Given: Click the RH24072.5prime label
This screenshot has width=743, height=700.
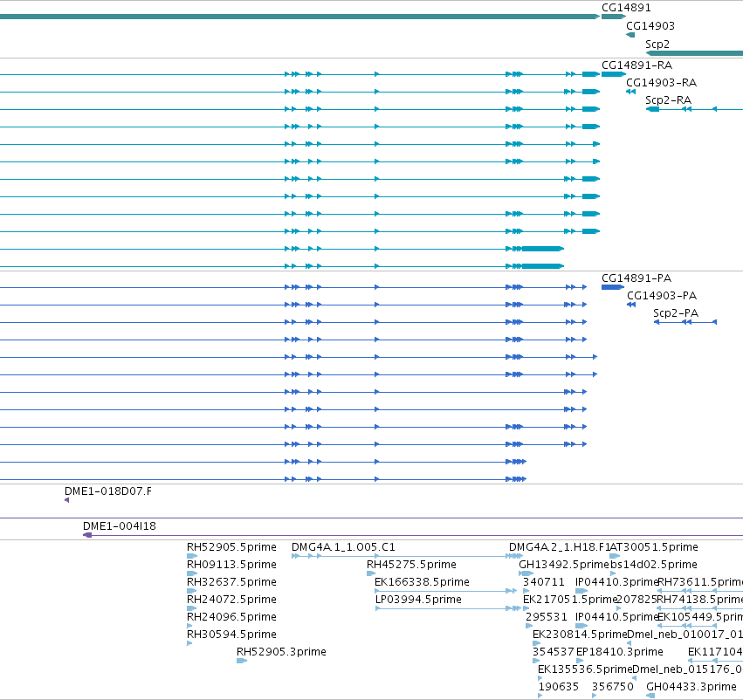Looking at the screenshot, I should tap(231, 600).
